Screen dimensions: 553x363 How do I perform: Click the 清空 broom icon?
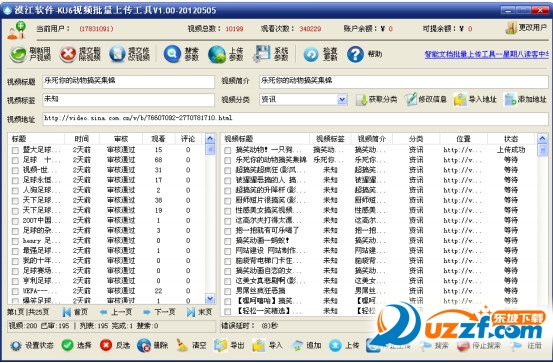182,345
